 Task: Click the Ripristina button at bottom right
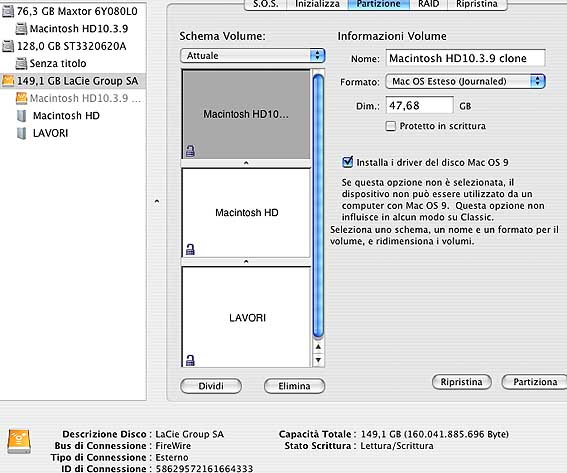461,382
